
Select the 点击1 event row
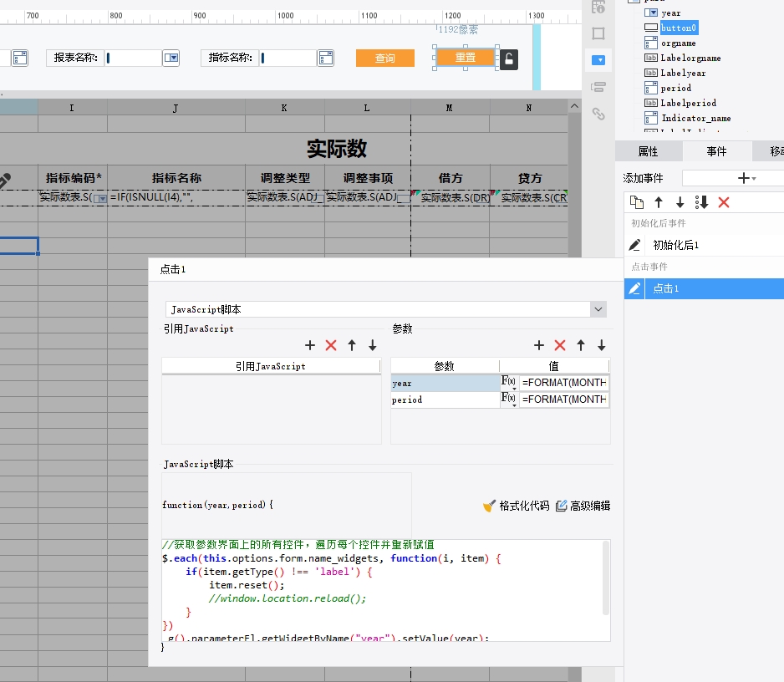[704, 288]
